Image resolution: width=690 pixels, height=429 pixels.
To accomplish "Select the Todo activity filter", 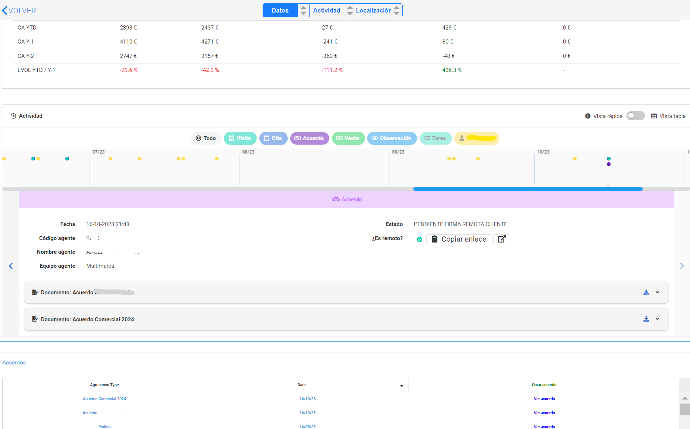I will click(x=206, y=138).
